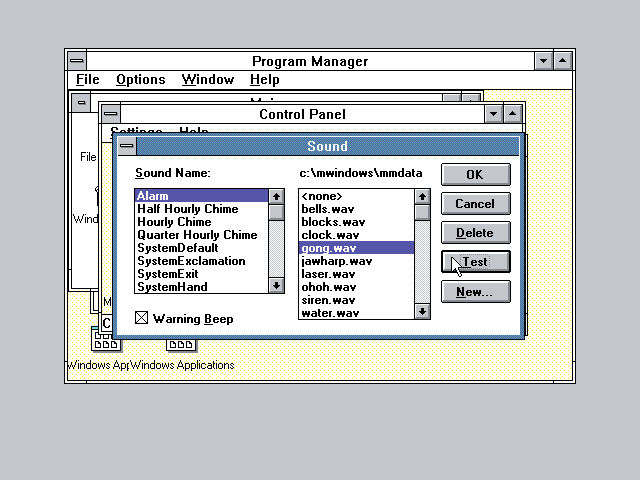Choose bells.wav file

click(x=357, y=209)
